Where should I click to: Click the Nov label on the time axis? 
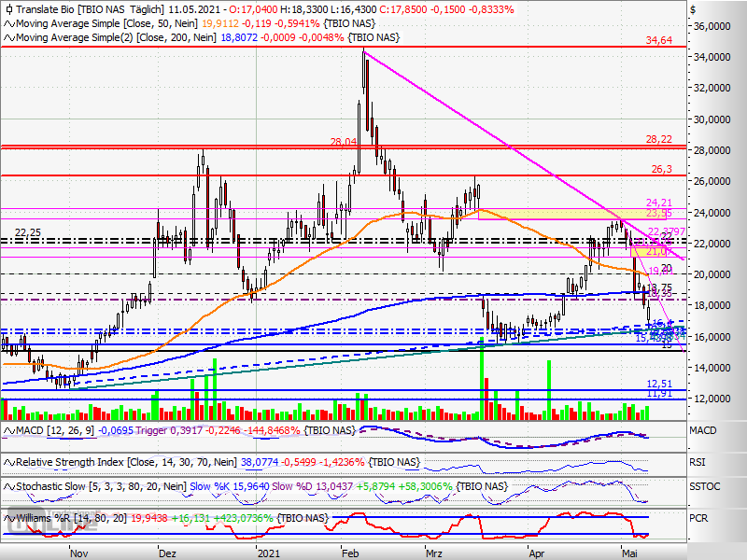tap(78, 553)
